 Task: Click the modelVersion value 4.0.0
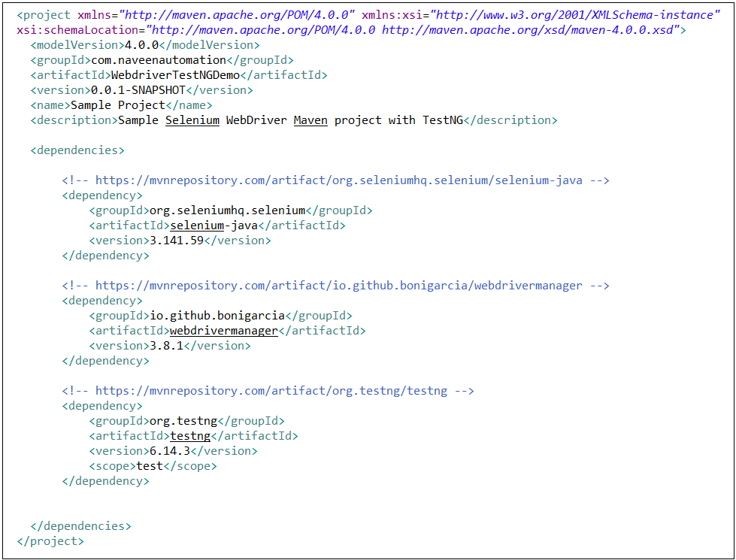click(x=142, y=45)
